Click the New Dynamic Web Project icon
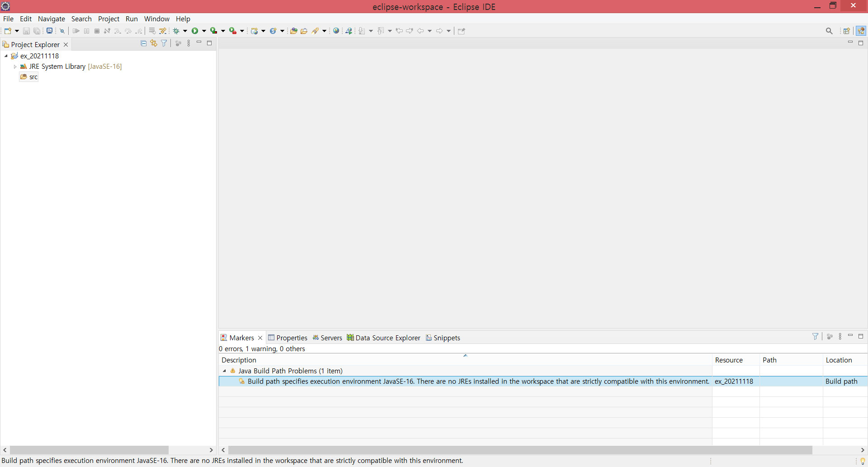Screen dimensions: 868x467 [x=255, y=31]
